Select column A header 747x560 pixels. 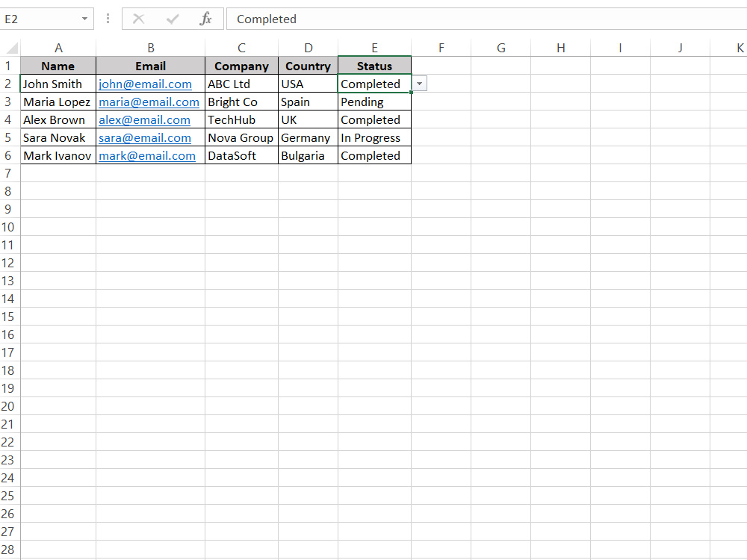pos(58,48)
